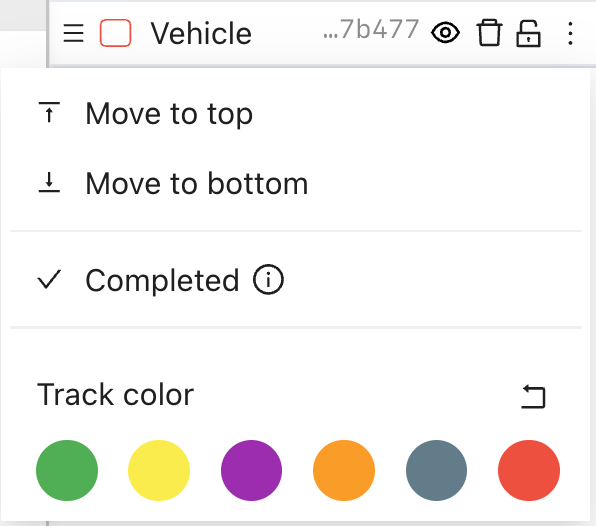This screenshot has height=526, width=596.
Task: Lock the Vehicle track with padlock icon
Action: (x=528, y=33)
